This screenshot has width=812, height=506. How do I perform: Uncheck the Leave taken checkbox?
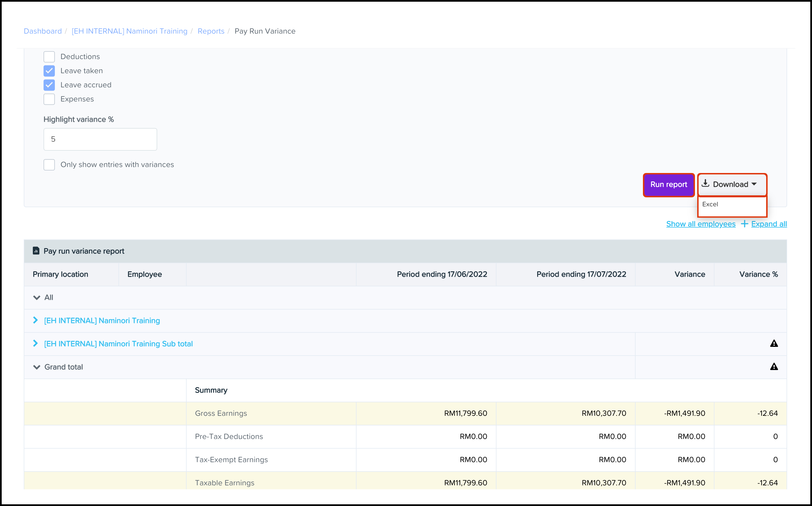(49, 71)
